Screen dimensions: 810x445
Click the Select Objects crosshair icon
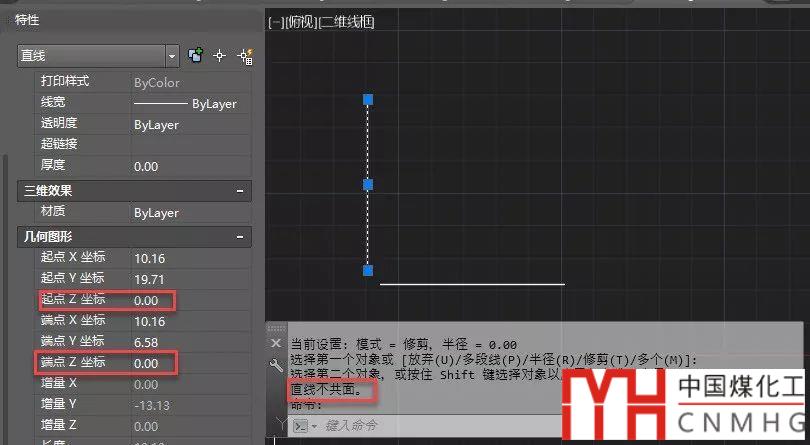tap(220, 56)
